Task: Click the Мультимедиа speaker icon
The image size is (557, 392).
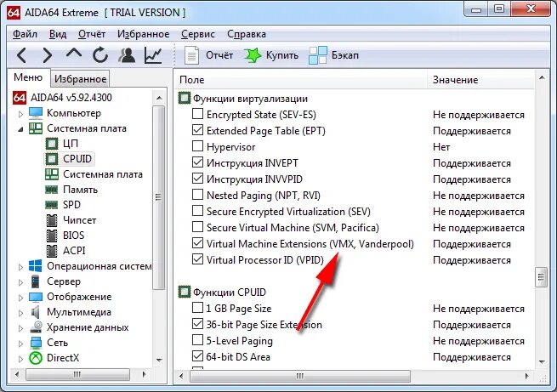Action: (35, 312)
